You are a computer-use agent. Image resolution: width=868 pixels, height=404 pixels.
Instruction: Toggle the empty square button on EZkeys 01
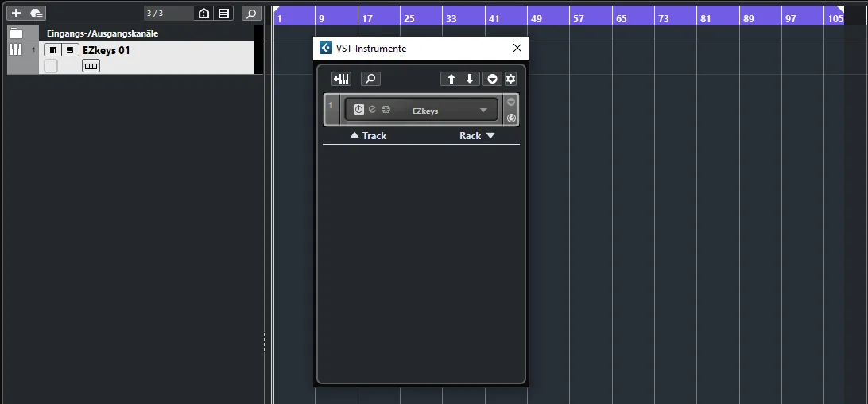tap(51, 67)
